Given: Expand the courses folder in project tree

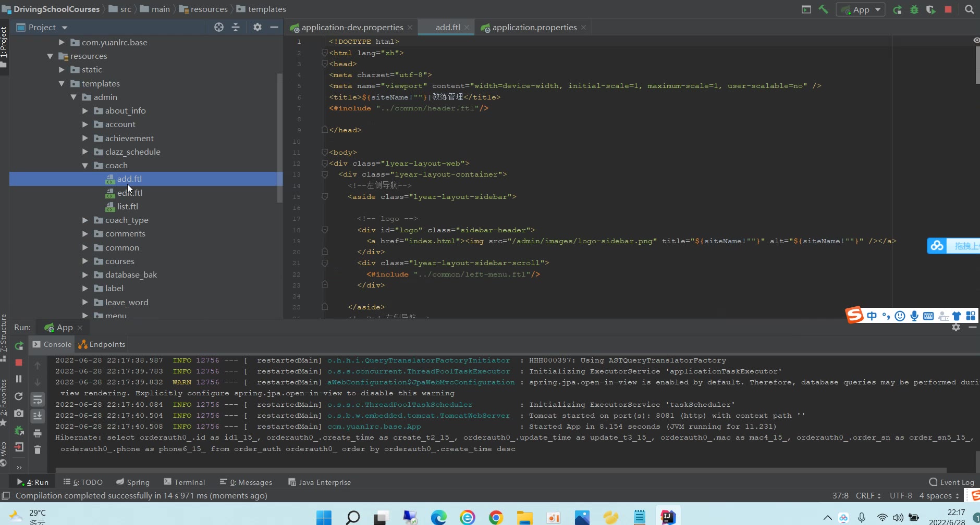Looking at the screenshot, I should pos(85,261).
